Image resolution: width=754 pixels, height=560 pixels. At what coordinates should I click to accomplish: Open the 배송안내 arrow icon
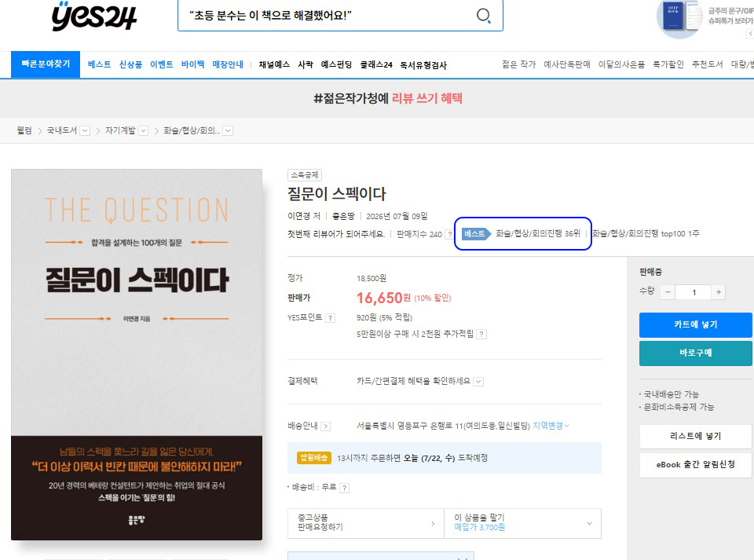pos(325,426)
